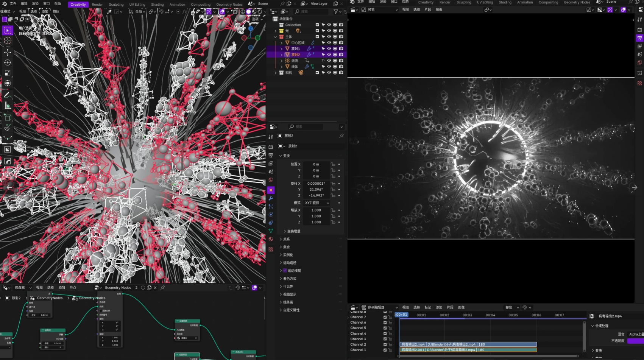Open the 渲染 menu in left window

click(35, 3)
